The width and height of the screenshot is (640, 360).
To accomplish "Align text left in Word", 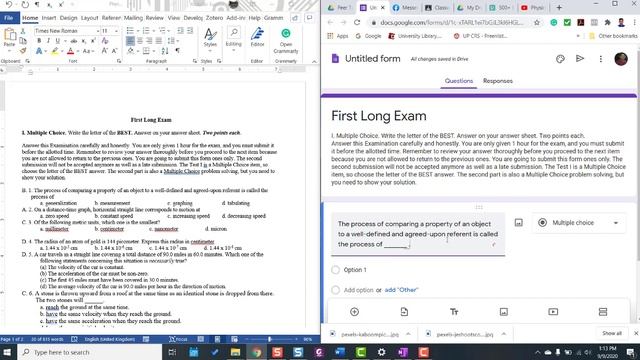I will [130, 41].
